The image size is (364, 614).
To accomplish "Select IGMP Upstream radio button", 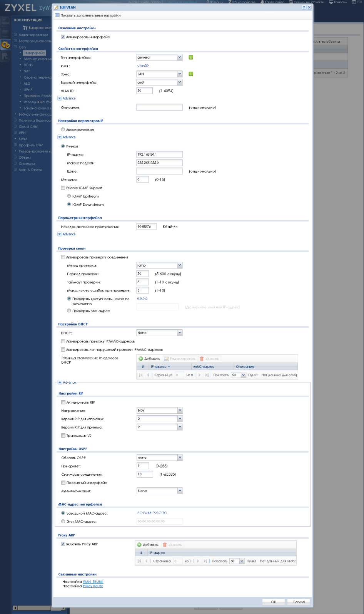I will click(69, 196).
